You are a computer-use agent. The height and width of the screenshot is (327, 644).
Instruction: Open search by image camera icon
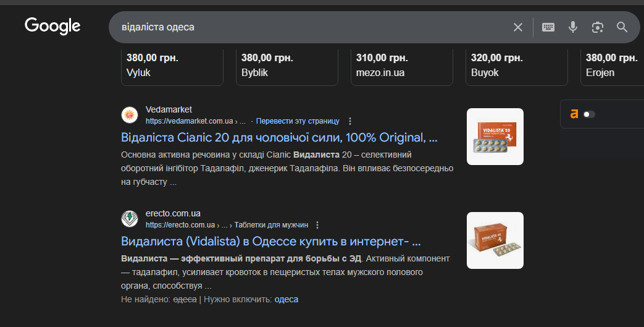[597, 27]
